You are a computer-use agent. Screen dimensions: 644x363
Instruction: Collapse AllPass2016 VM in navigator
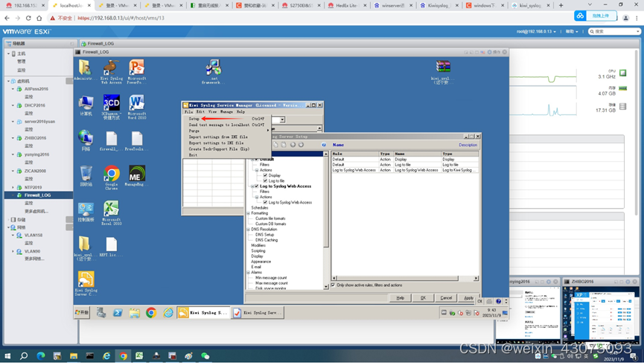click(x=13, y=89)
